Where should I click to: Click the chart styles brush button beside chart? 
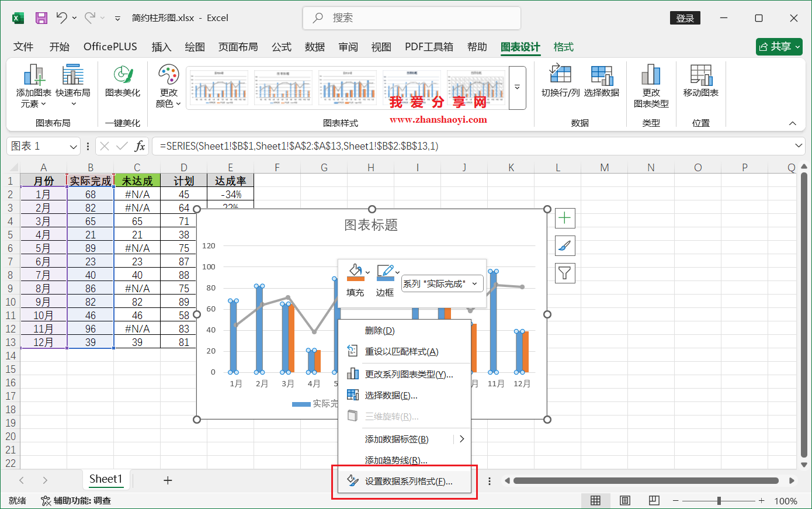564,245
